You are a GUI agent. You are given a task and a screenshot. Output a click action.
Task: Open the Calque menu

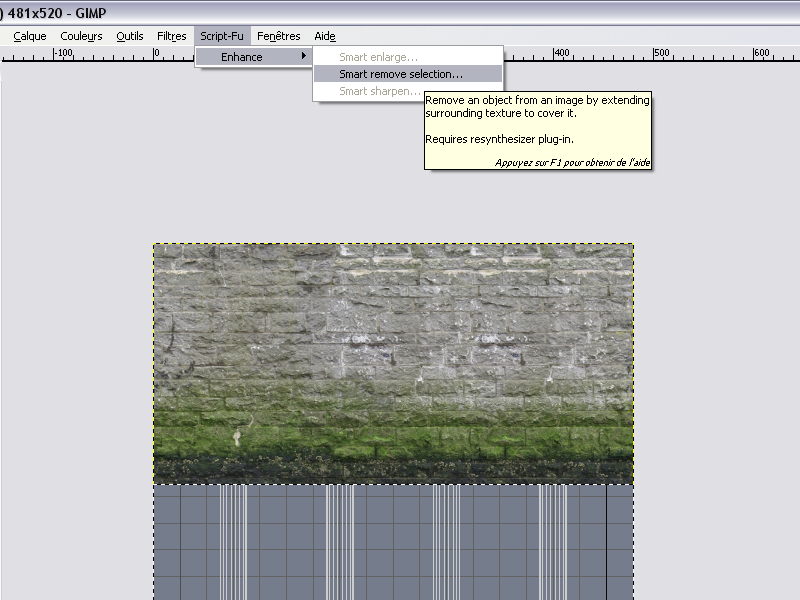tap(30, 36)
